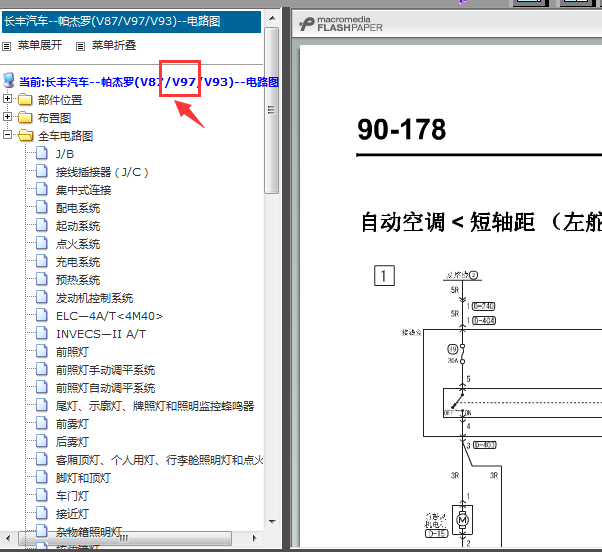Click the page icon next to 车门灯
The height and width of the screenshot is (552, 602).
point(42,494)
